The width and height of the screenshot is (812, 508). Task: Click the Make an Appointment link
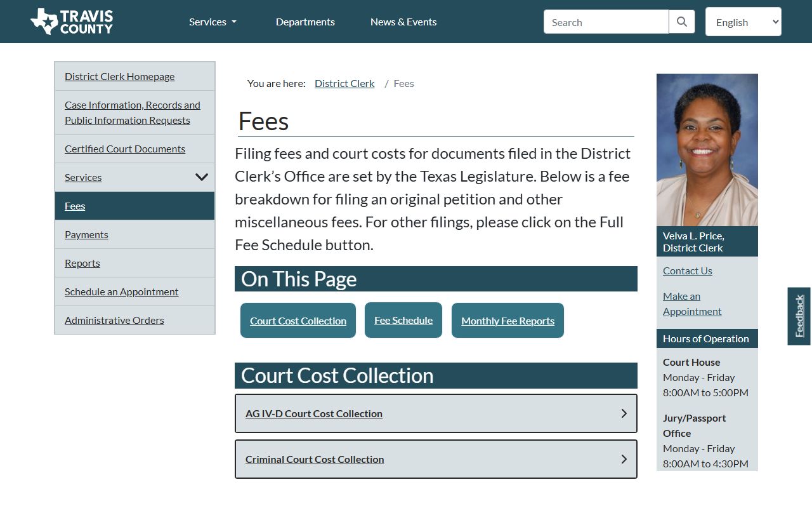pyautogui.click(x=692, y=304)
